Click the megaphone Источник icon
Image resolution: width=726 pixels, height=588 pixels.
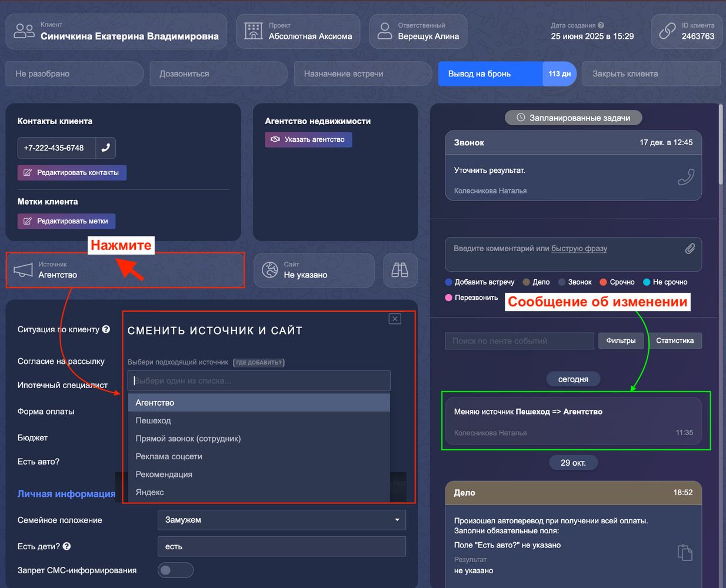tap(23, 270)
